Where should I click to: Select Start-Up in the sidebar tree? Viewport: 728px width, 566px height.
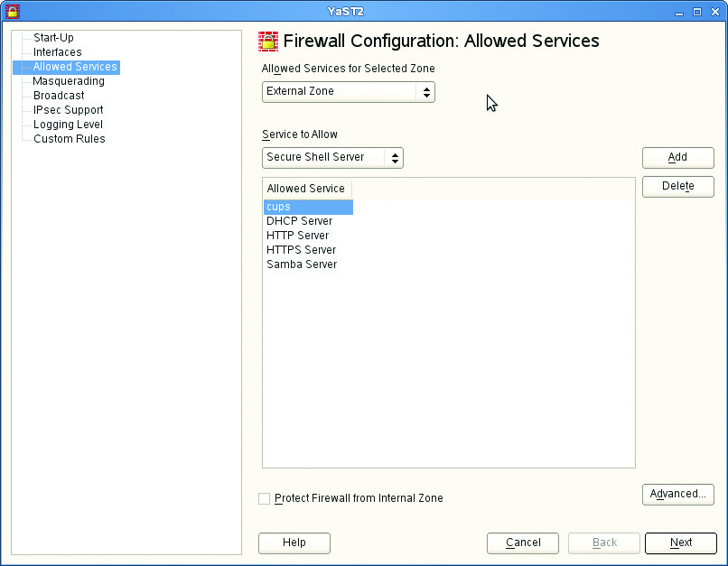(53, 38)
